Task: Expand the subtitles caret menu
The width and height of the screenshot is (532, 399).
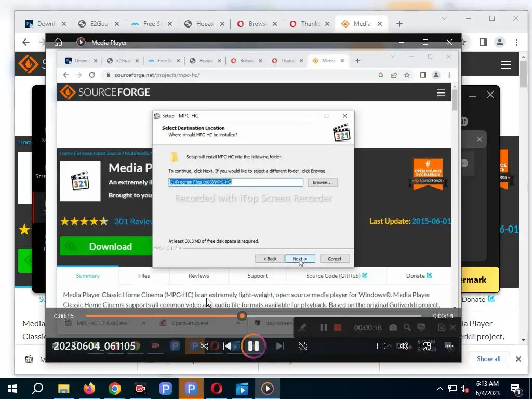Action: 390,346
